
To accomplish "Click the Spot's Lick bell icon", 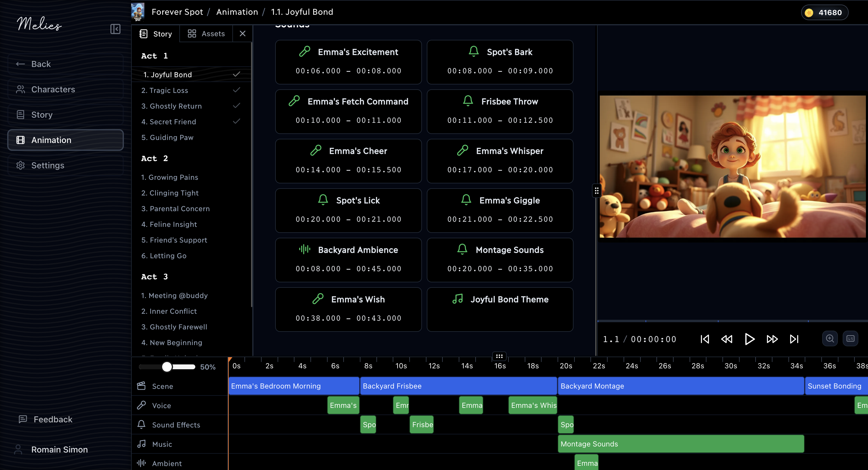I will pyautogui.click(x=323, y=200).
